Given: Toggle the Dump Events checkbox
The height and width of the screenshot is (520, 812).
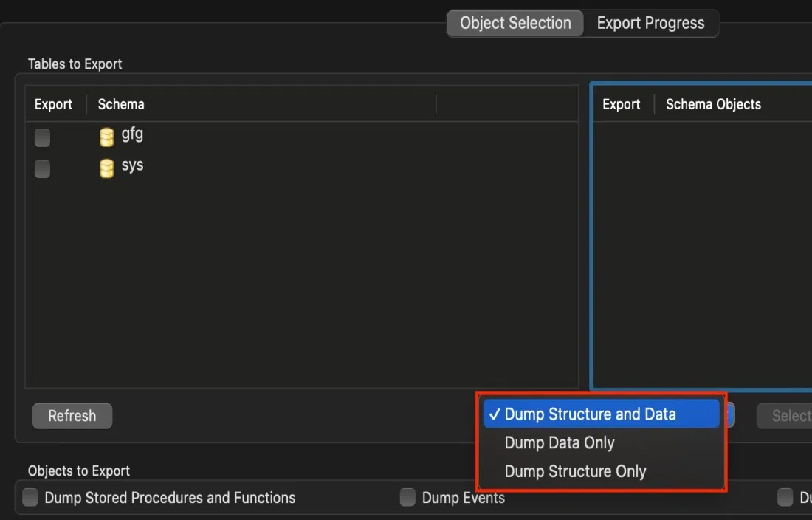Looking at the screenshot, I should 407,498.
